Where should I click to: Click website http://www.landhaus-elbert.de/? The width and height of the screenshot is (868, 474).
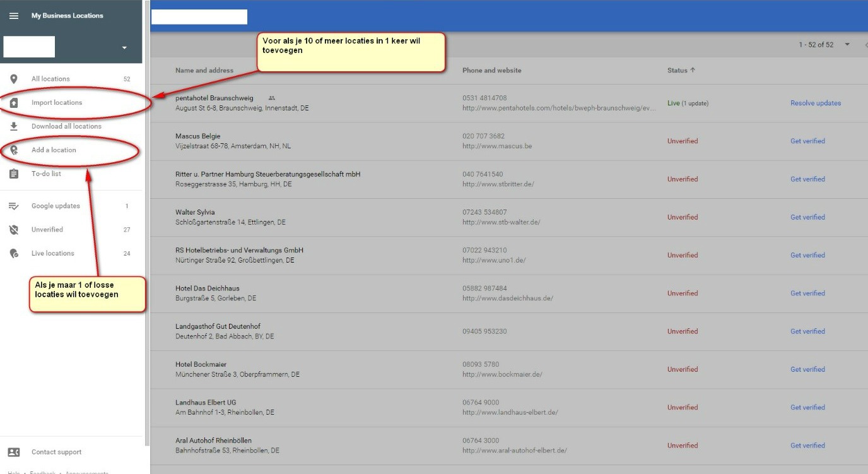pos(510,413)
